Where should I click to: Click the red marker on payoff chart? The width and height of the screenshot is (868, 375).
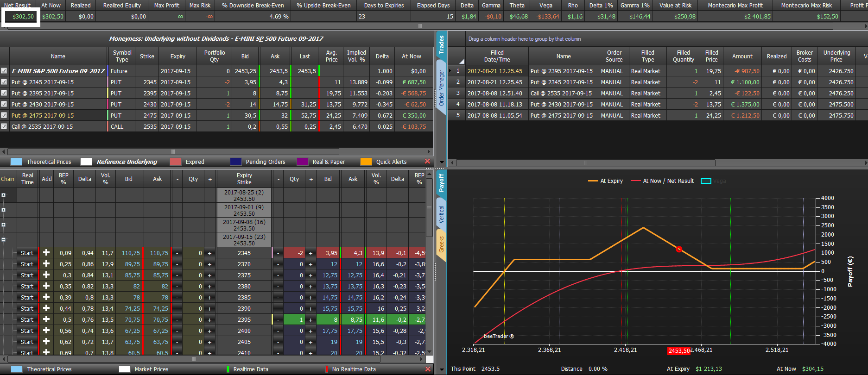(x=679, y=249)
